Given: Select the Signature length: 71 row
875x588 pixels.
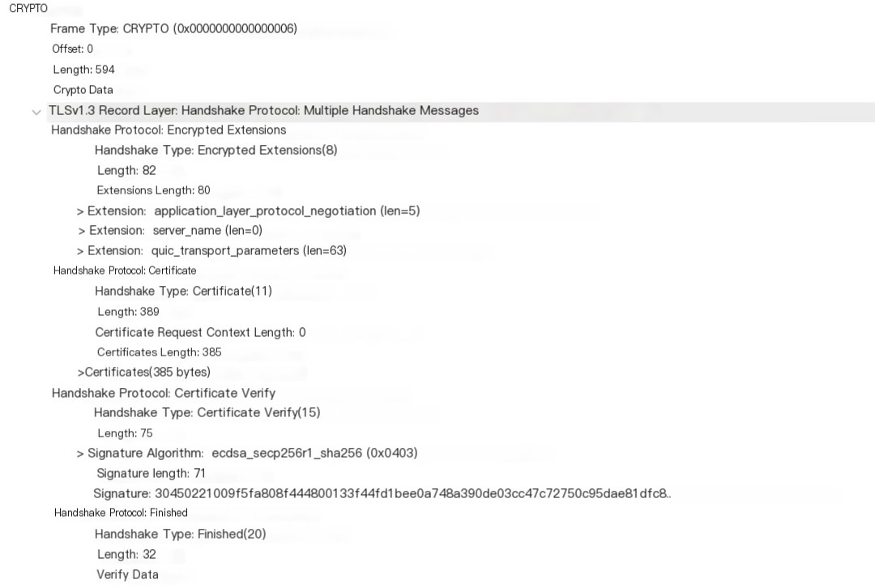Looking at the screenshot, I should click(152, 474).
